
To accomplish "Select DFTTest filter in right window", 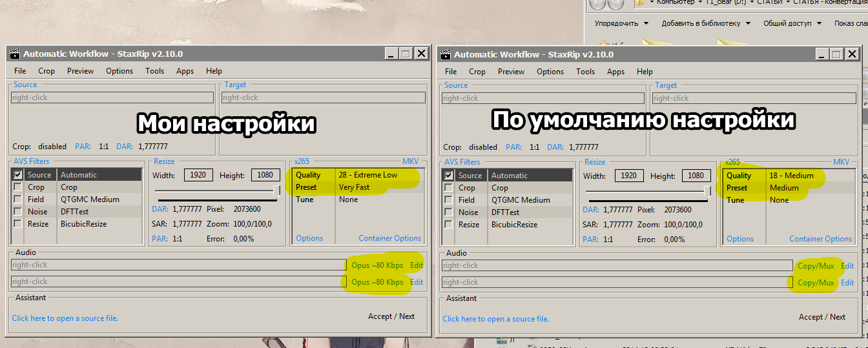I will coord(506,212).
